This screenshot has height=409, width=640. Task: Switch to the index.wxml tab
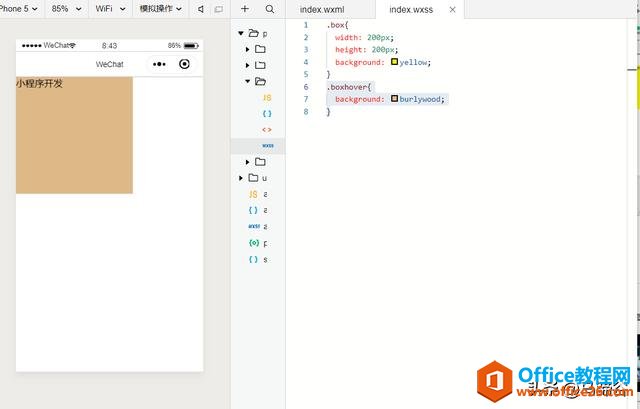[322, 9]
